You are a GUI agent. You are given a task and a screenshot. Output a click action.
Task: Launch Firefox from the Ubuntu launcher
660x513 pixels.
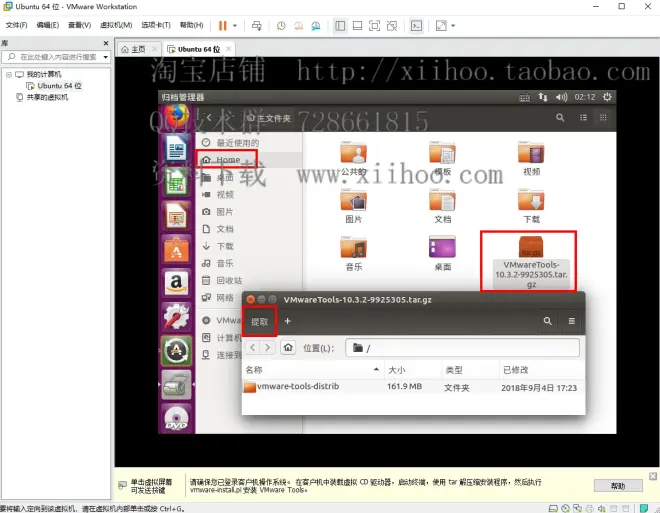click(176, 116)
